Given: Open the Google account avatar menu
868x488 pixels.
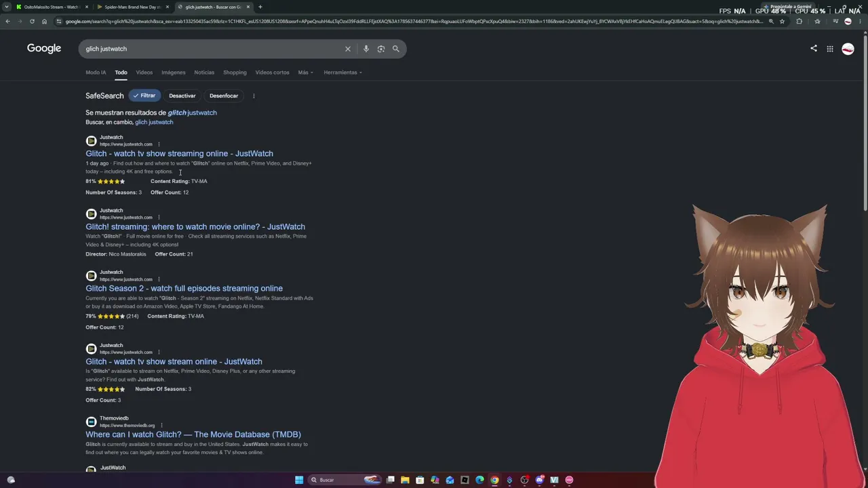Looking at the screenshot, I should [x=848, y=49].
